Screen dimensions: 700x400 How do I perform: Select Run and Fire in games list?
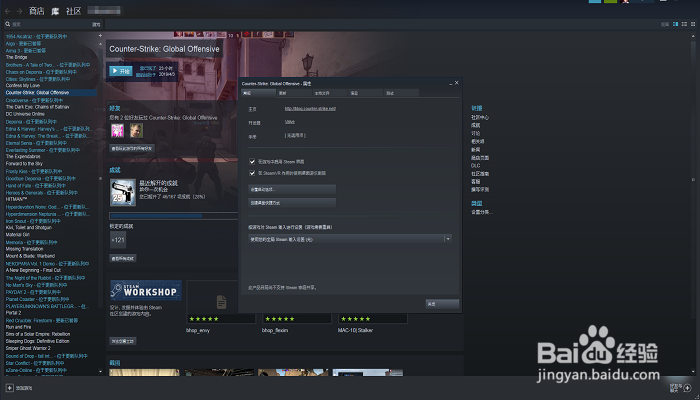(18, 327)
